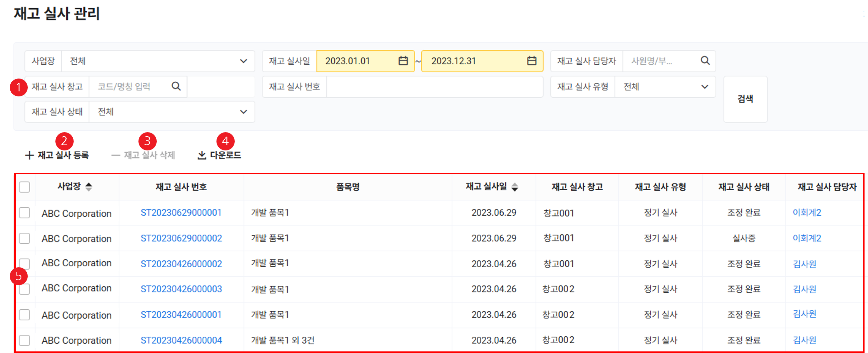Check the row for ST20230629000001
Viewport: 868px width, 353px height.
coord(25,213)
